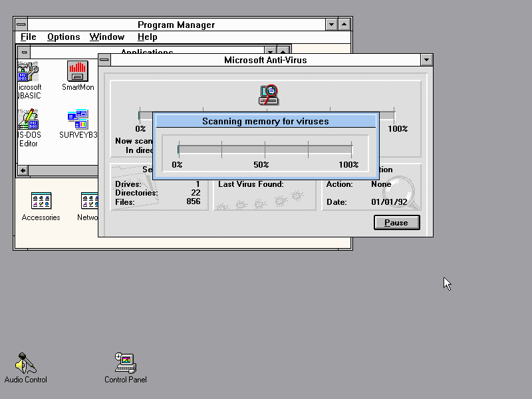Viewport: 532px width, 399px height.
Task: Open the Window menu
Action: coord(107,37)
